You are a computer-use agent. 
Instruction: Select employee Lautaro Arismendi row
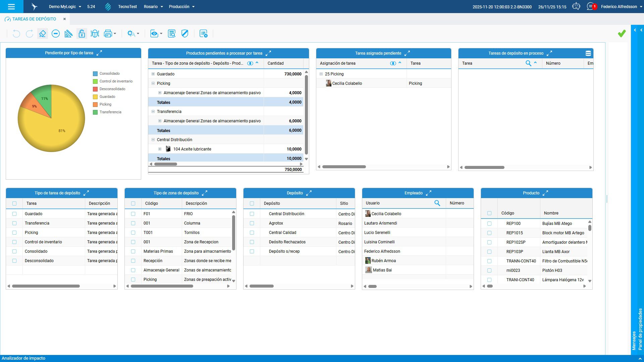[381, 223]
